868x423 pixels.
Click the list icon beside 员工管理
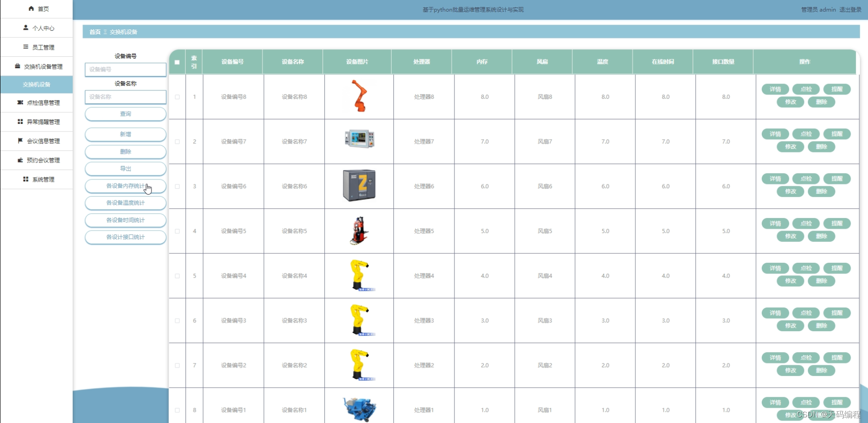26,47
